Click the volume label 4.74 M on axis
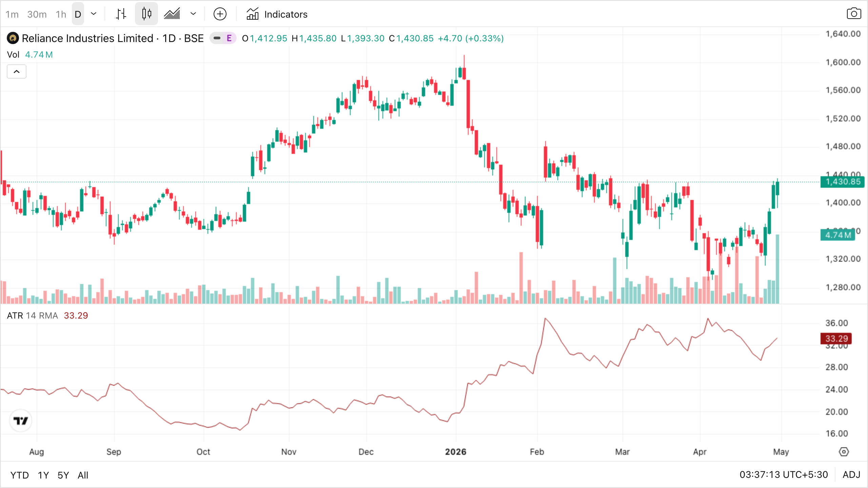This screenshot has width=868, height=488. (x=838, y=235)
